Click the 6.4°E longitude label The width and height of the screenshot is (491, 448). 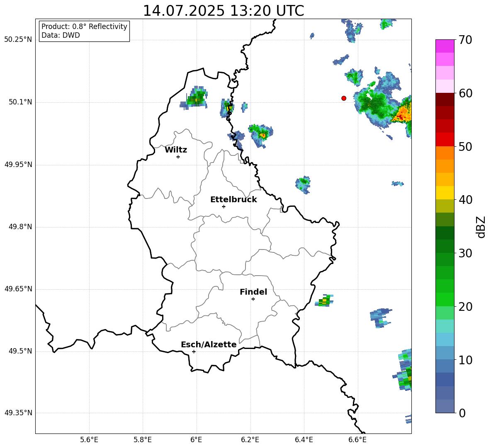[x=304, y=440]
